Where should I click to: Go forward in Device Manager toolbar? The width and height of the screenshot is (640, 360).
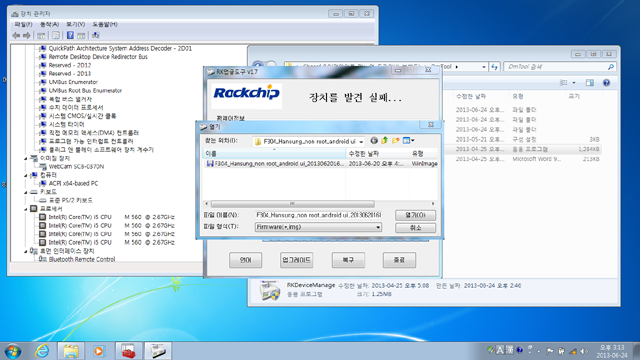pyautogui.click(x=27, y=36)
